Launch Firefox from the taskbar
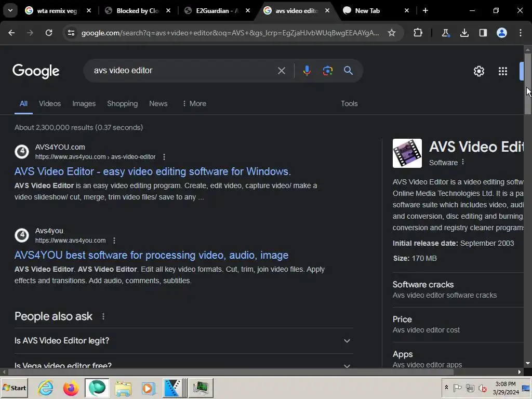 tap(71, 388)
